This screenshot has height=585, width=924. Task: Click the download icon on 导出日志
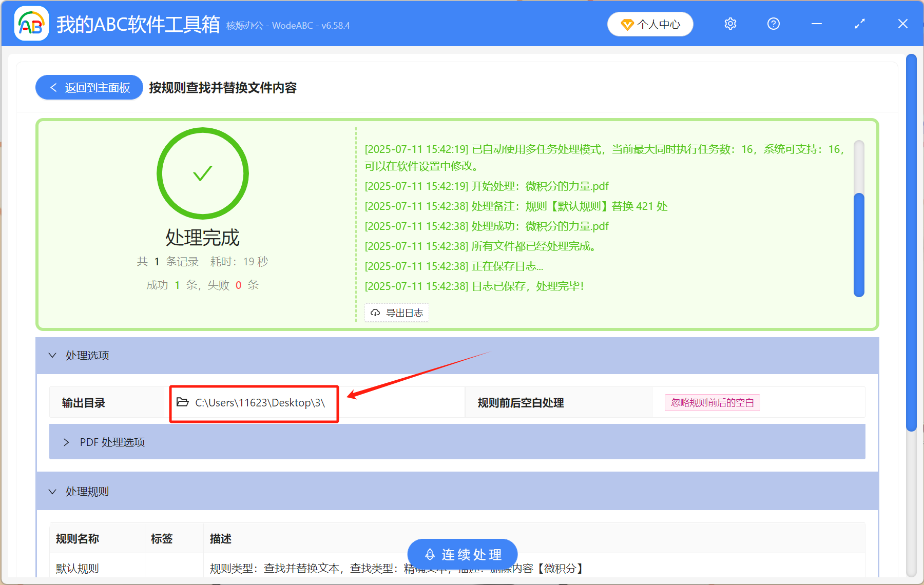coord(374,313)
